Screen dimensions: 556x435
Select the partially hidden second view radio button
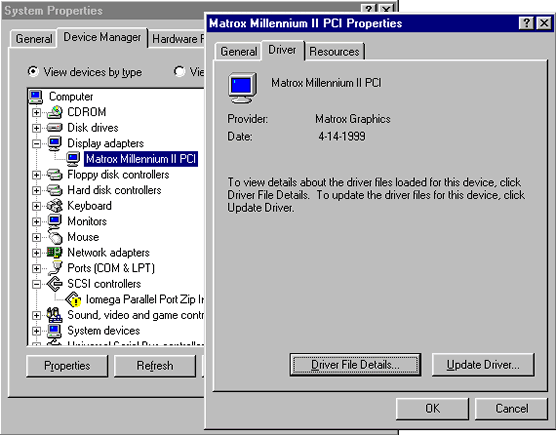179,72
